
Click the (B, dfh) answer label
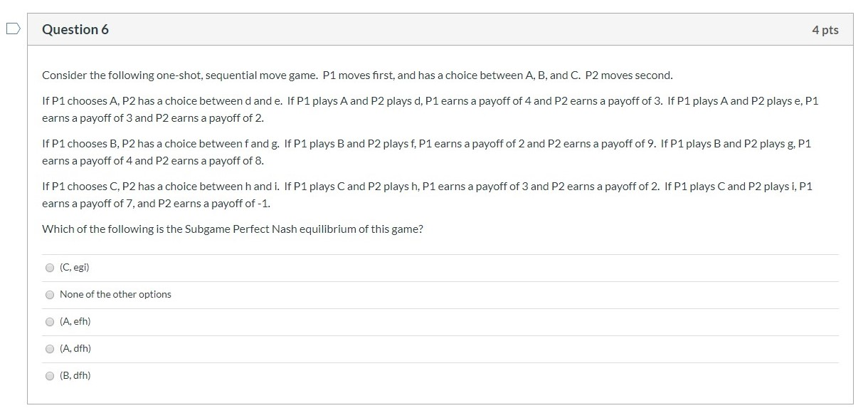[75, 375]
